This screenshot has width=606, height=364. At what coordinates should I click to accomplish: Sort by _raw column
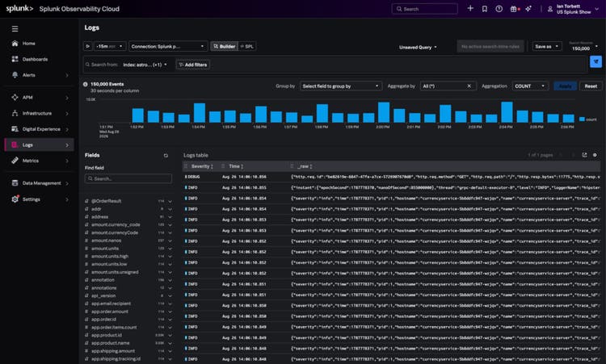pyautogui.click(x=305, y=166)
